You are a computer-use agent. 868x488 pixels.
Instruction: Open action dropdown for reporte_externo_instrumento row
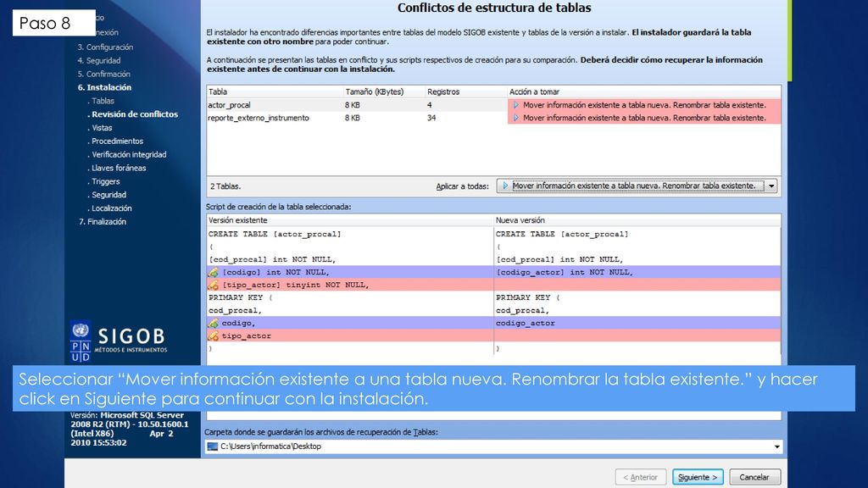point(644,118)
